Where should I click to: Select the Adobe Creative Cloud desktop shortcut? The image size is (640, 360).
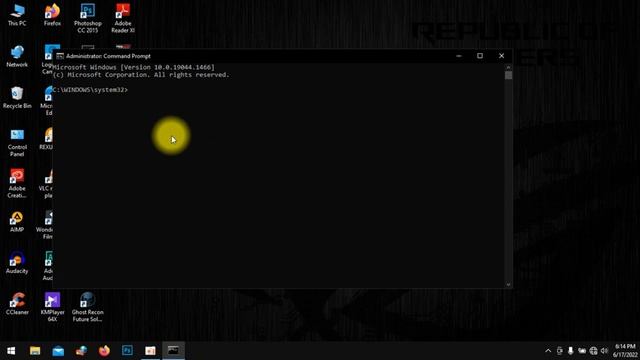pyautogui.click(x=17, y=184)
